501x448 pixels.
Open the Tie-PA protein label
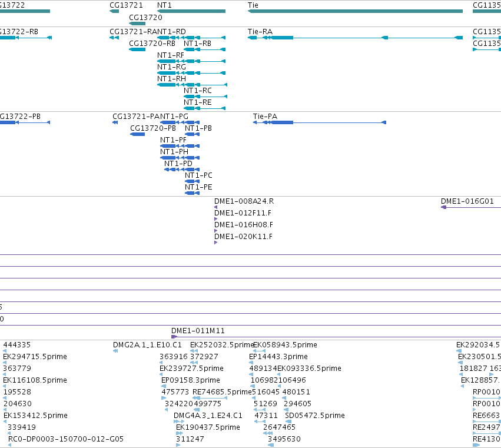point(265,117)
